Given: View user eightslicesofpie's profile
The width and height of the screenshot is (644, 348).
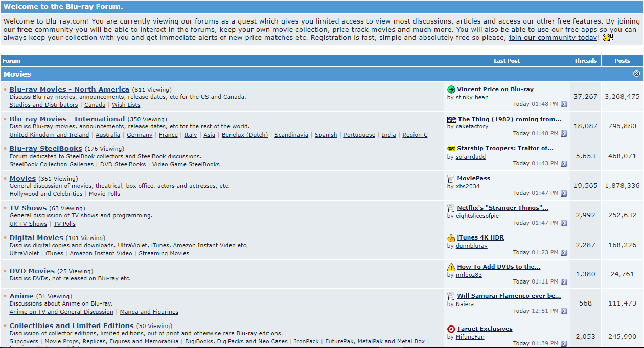Looking at the screenshot, I should (x=477, y=216).
